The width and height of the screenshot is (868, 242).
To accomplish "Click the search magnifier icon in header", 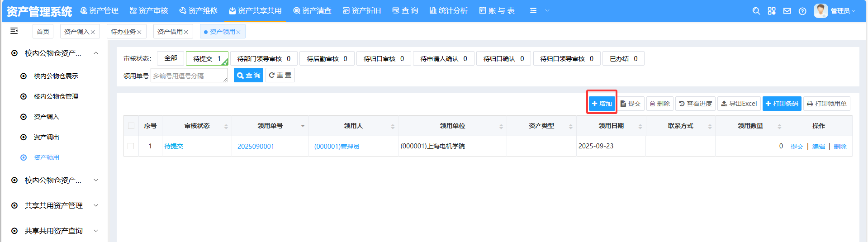I will [x=756, y=11].
